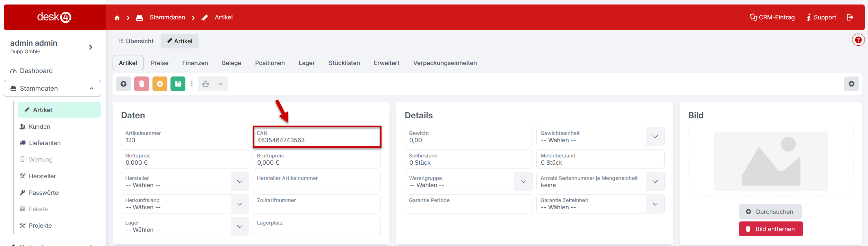This screenshot has width=868, height=246.
Task: Go to home via house icon
Action: [x=117, y=18]
